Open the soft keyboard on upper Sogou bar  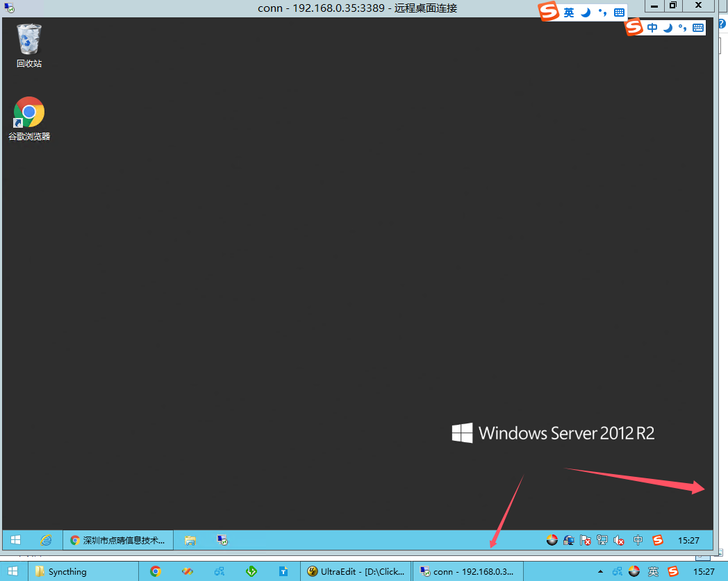[x=620, y=12]
